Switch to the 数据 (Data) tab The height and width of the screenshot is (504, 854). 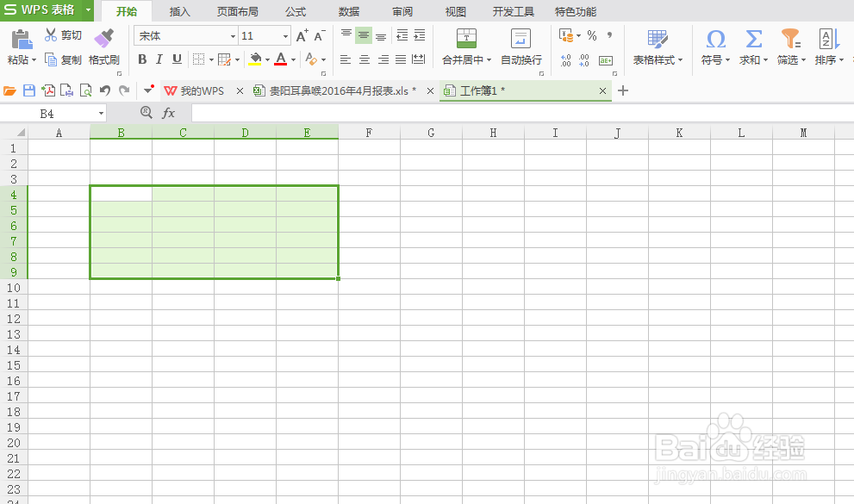348,11
